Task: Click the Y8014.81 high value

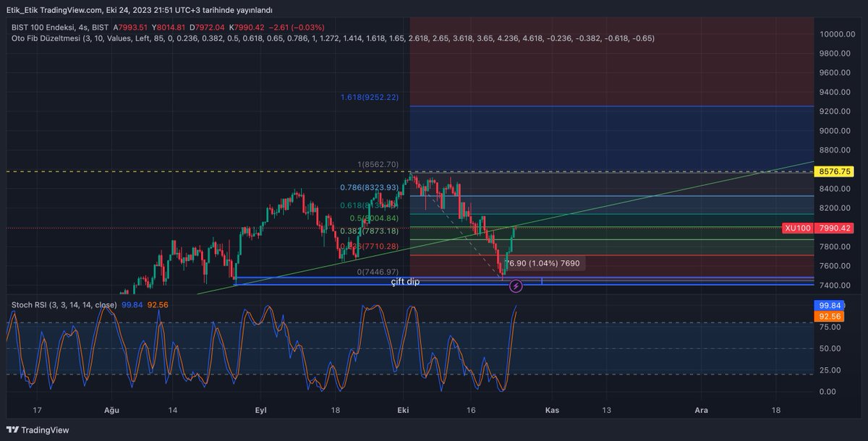Action: [x=169, y=27]
